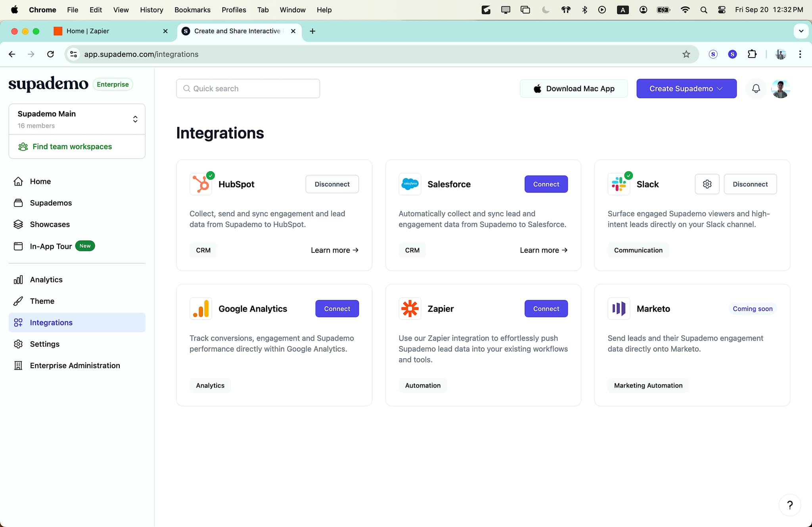
Task: Disconnect the HubSpot integration
Action: (332, 184)
